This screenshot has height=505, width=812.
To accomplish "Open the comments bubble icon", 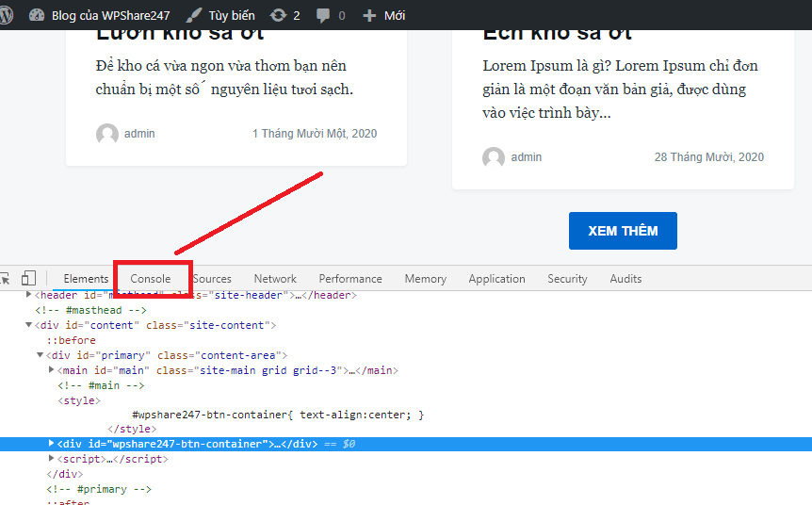I will pyautogui.click(x=323, y=15).
